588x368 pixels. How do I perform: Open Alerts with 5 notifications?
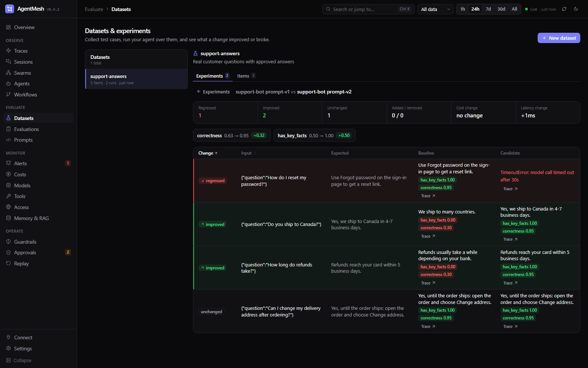point(38,163)
